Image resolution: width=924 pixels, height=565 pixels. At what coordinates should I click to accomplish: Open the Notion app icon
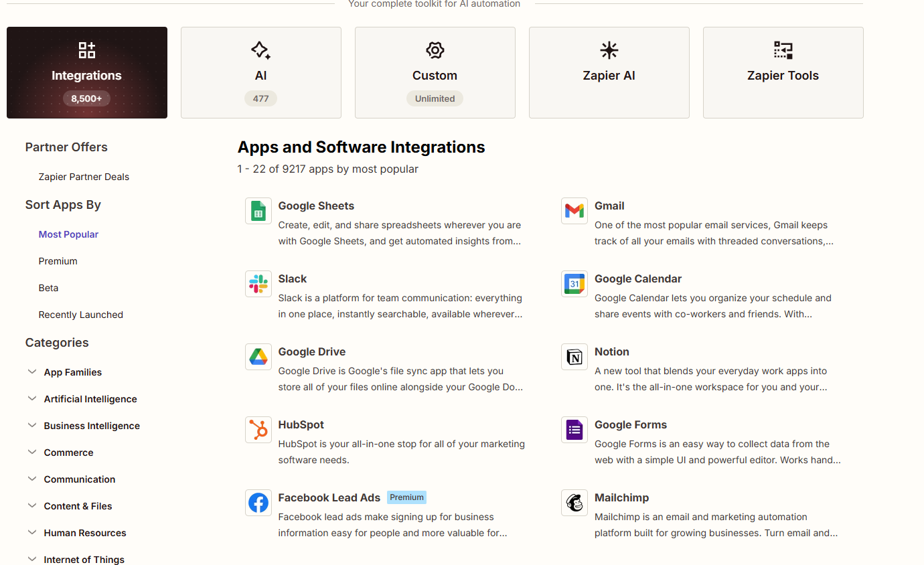click(x=574, y=356)
